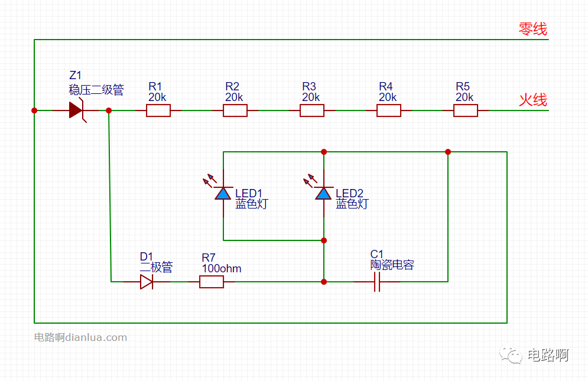Click the junction dot below LED2 cathode
The image size is (588, 381).
point(324,240)
